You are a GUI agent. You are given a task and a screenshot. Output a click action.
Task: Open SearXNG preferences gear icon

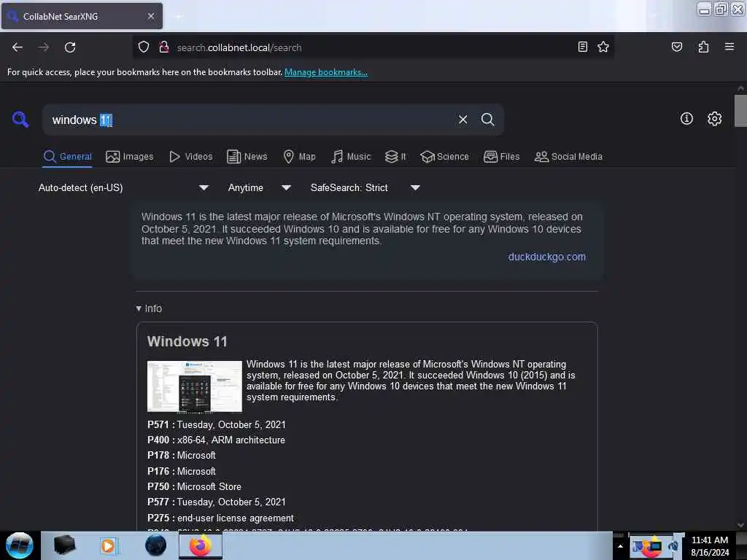[x=715, y=119]
